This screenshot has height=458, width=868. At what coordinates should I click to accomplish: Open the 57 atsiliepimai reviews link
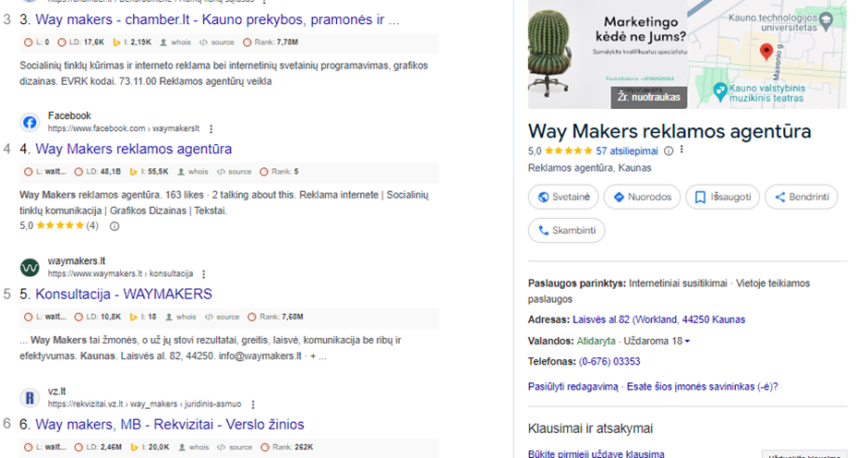627,151
